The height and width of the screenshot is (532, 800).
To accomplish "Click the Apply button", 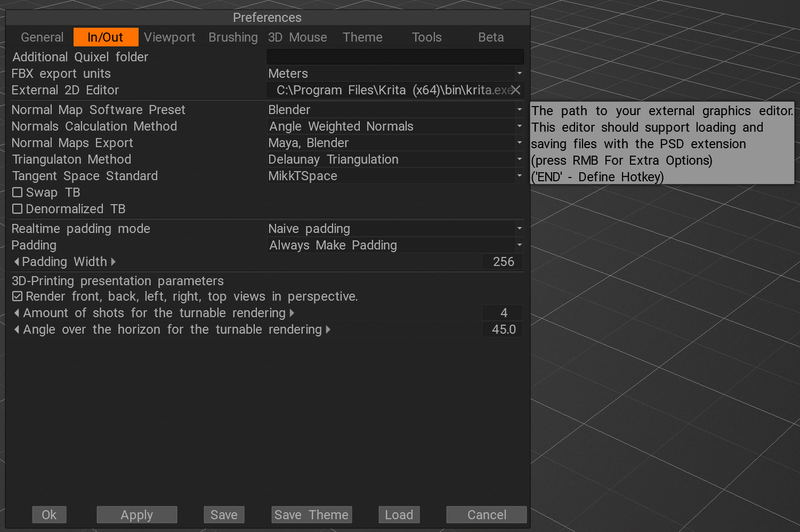I will (x=137, y=515).
